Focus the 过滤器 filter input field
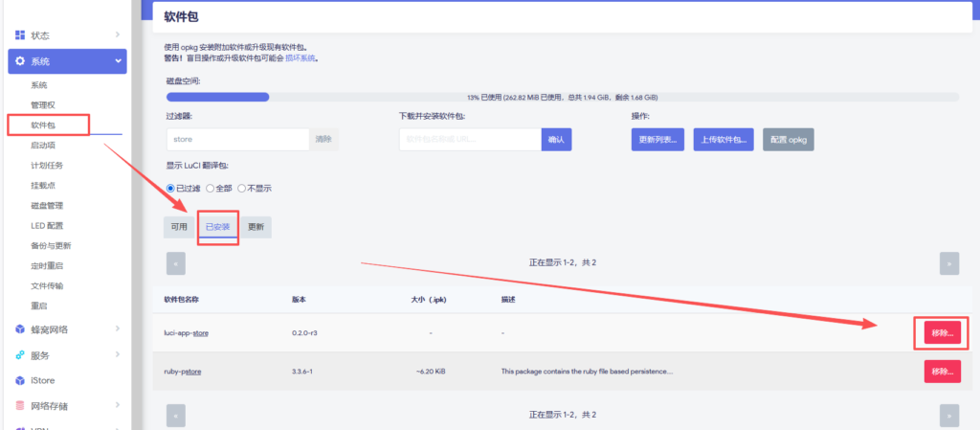Viewport: 980px width, 430px height. (237, 140)
